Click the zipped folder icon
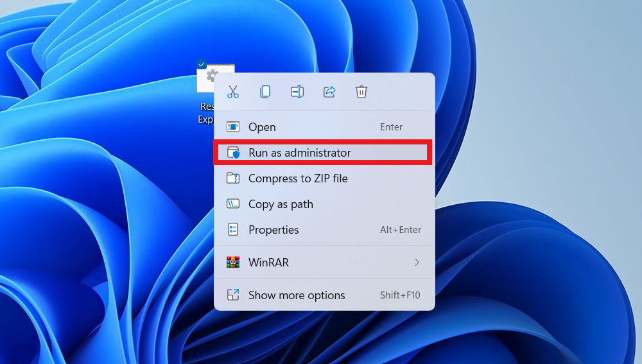Image resolution: width=642 pixels, height=364 pixels. tap(233, 178)
